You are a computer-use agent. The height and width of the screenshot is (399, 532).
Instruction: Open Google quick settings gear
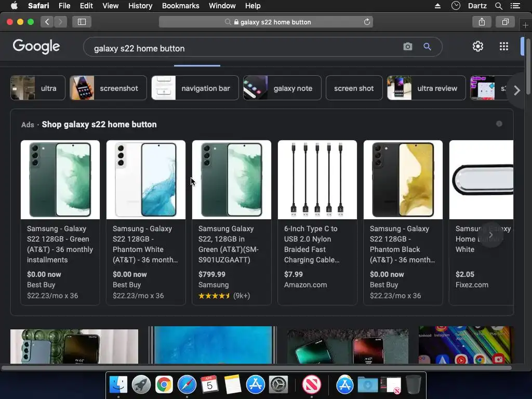pyautogui.click(x=478, y=46)
